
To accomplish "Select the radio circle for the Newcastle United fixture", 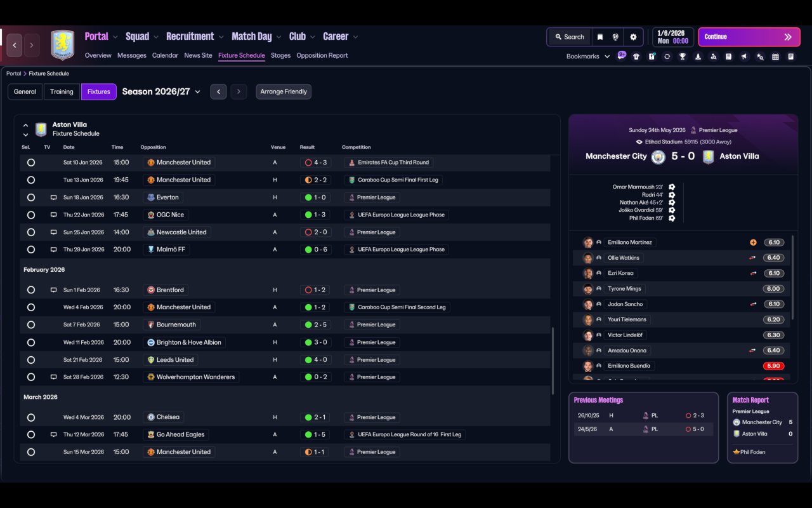I will point(31,232).
